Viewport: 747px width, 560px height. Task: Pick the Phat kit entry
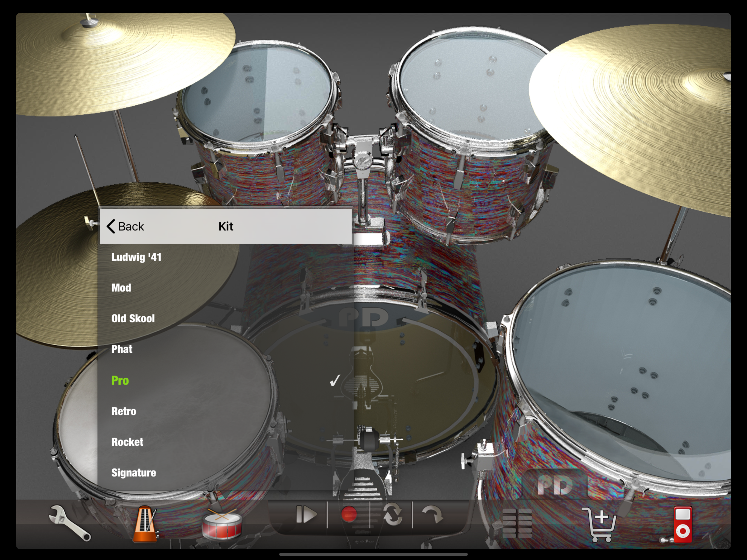(122, 349)
